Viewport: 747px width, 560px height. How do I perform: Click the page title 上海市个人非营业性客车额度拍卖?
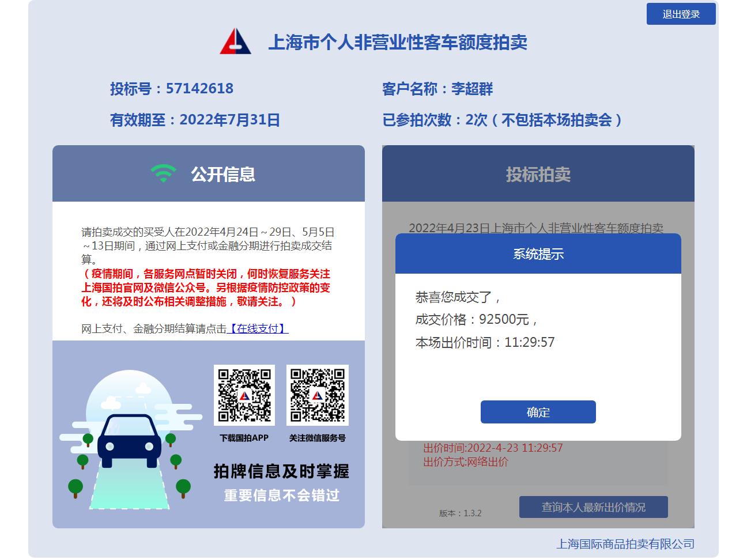(x=398, y=42)
